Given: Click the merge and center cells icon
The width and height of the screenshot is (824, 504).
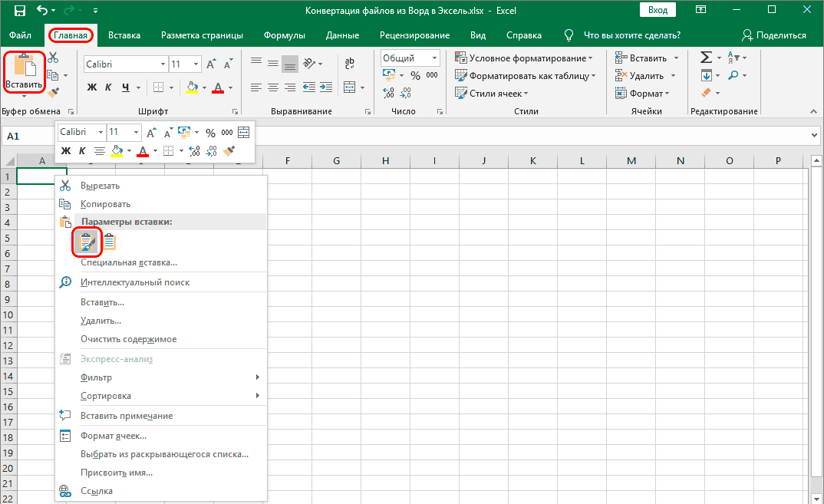Looking at the screenshot, I should (x=349, y=87).
